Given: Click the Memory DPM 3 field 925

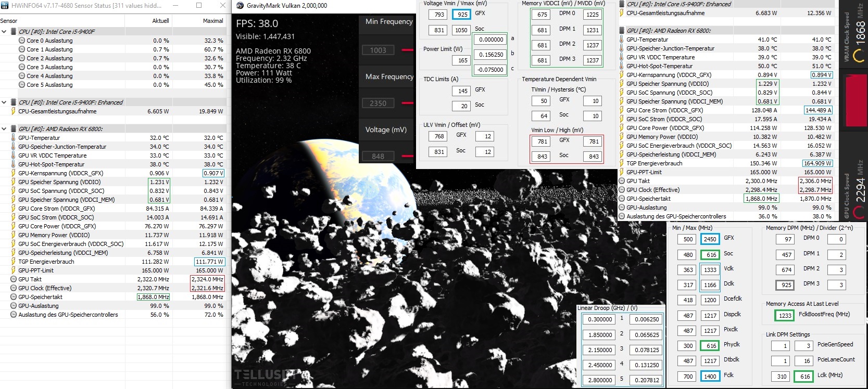Looking at the screenshot, I should (785, 285).
